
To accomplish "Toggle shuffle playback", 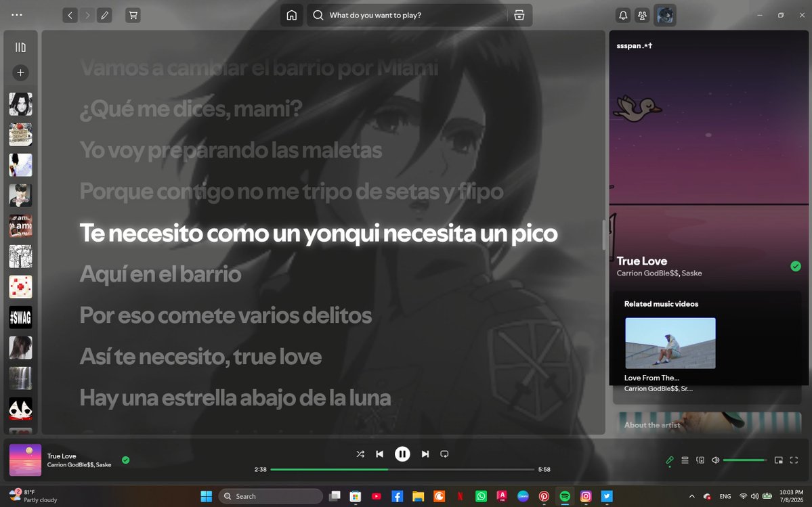I will tap(360, 454).
